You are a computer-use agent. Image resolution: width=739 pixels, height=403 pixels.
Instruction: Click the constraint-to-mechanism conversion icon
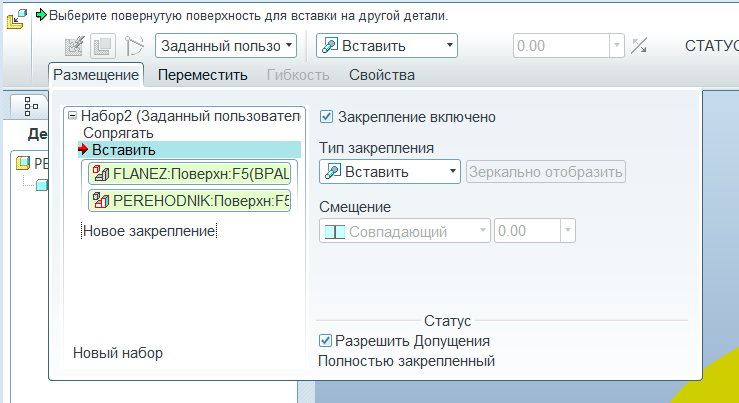tap(74, 46)
